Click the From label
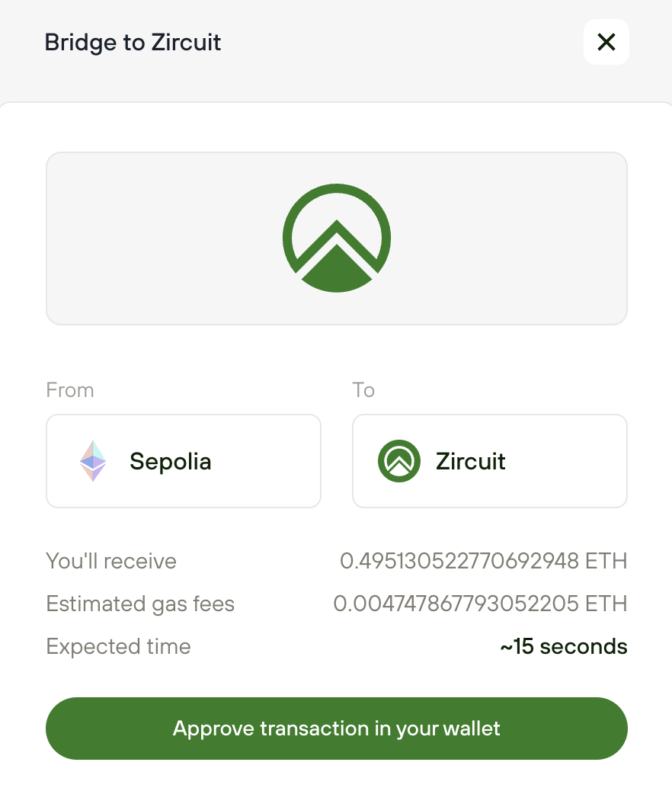The image size is (672, 791). coord(70,390)
